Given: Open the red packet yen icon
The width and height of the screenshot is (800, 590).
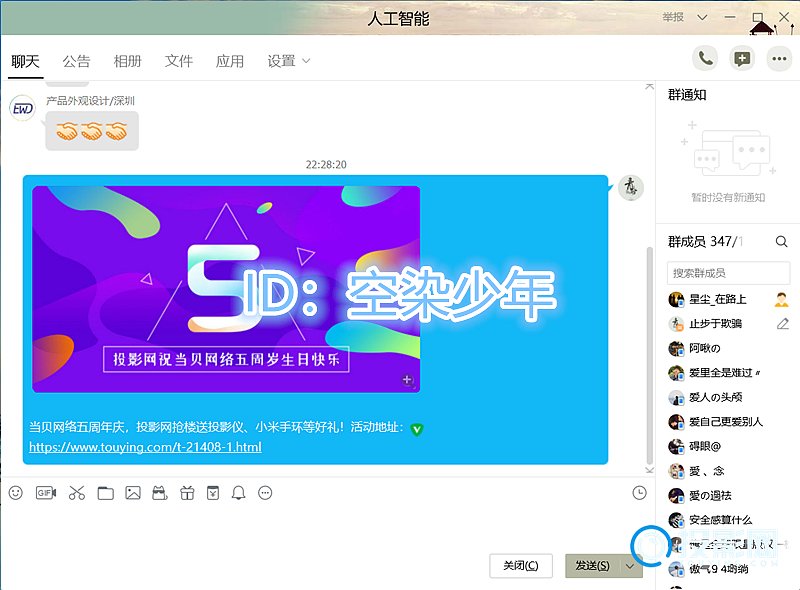Looking at the screenshot, I should pyautogui.click(x=213, y=493).
